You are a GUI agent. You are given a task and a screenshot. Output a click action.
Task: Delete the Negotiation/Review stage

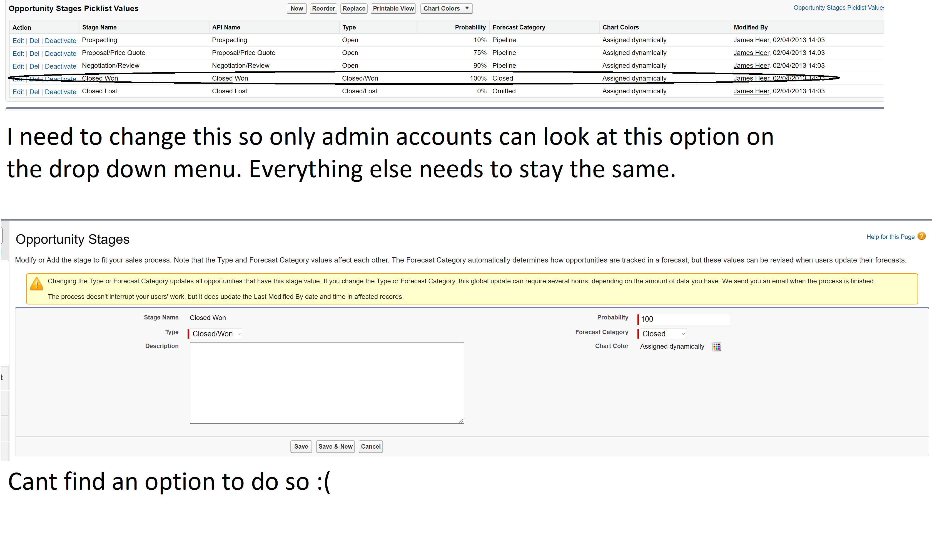[34, 66]
